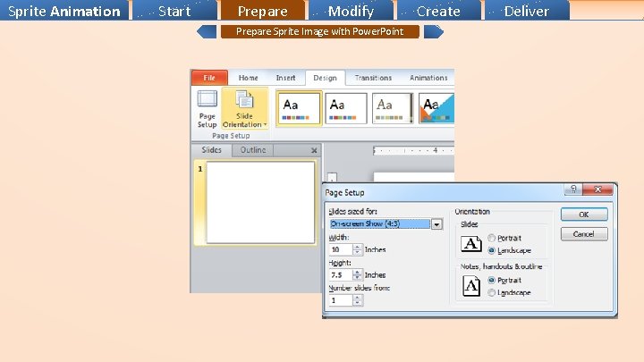The height and width of the screenshot is (362, 644).
Task: Open the File tab
Action: tap(209, 78)
